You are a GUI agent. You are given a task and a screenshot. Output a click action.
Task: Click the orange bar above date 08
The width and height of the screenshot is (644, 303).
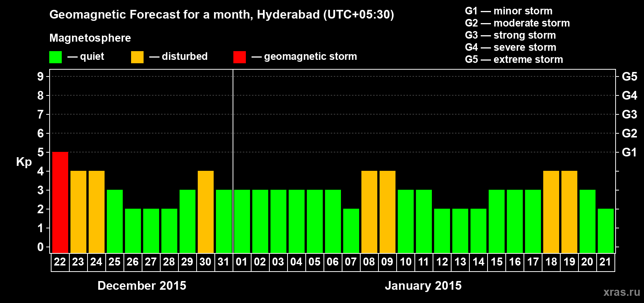pos(369,212)
